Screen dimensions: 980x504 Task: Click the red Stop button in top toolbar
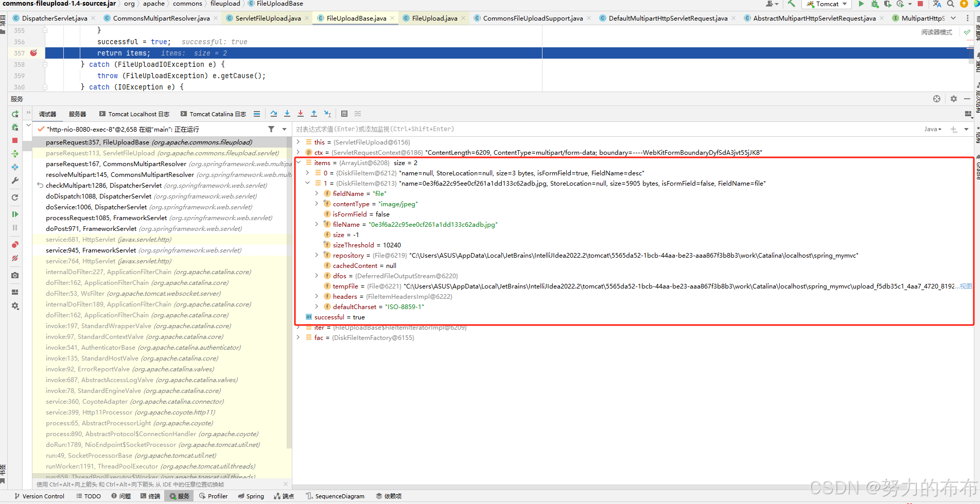[x=920, y=4]
